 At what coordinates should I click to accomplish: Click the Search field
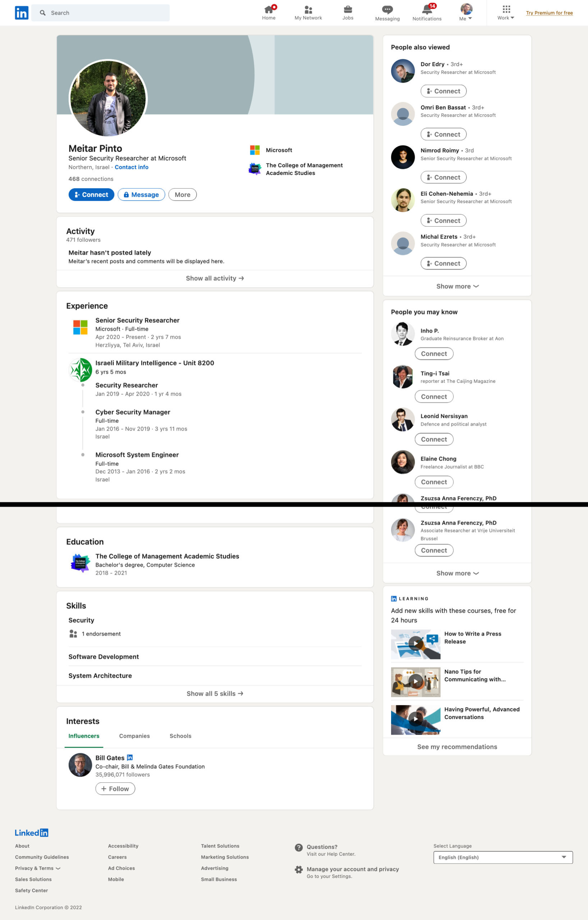tap(101, 13)
